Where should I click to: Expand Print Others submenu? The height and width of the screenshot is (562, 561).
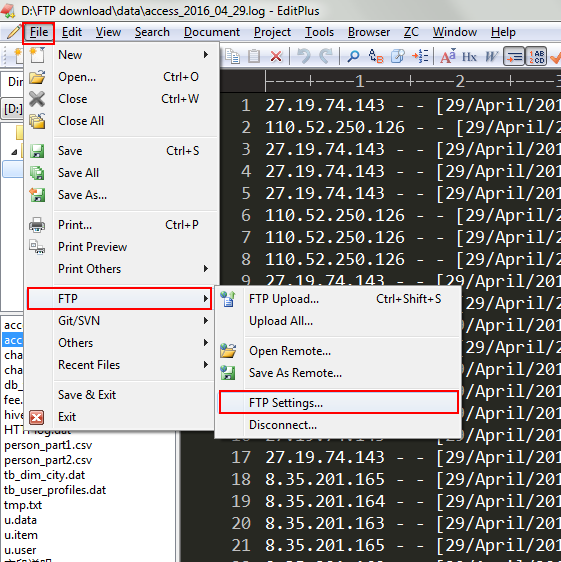click(122, 269)
